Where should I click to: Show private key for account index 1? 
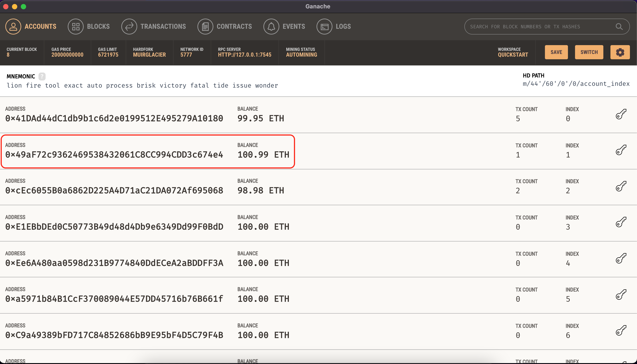(621, 150)
